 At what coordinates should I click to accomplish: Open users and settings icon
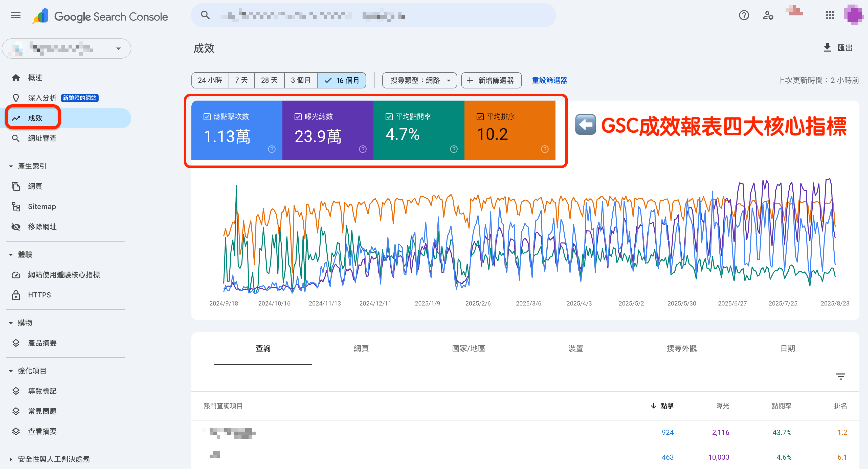[768, 15]
